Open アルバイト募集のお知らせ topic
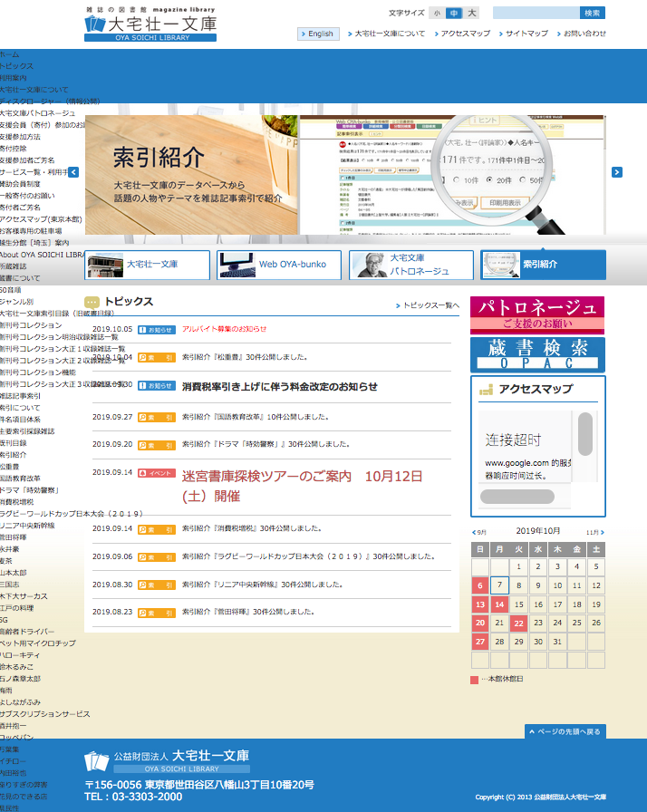647x812 pixels. (224, 329)
